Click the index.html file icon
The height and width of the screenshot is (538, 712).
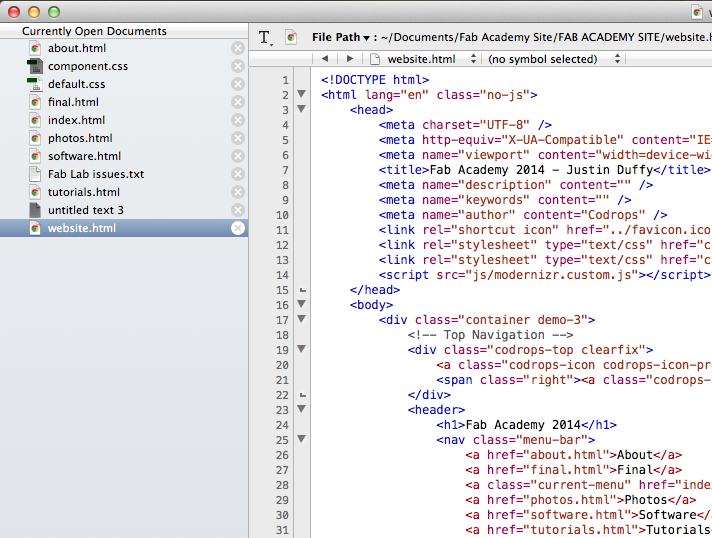click(x=35, y=120)
